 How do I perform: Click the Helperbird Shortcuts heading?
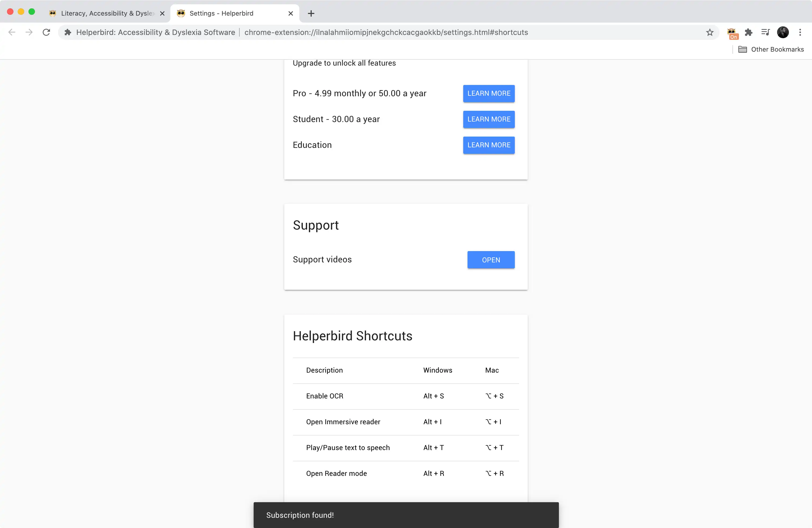pos(353,336)
